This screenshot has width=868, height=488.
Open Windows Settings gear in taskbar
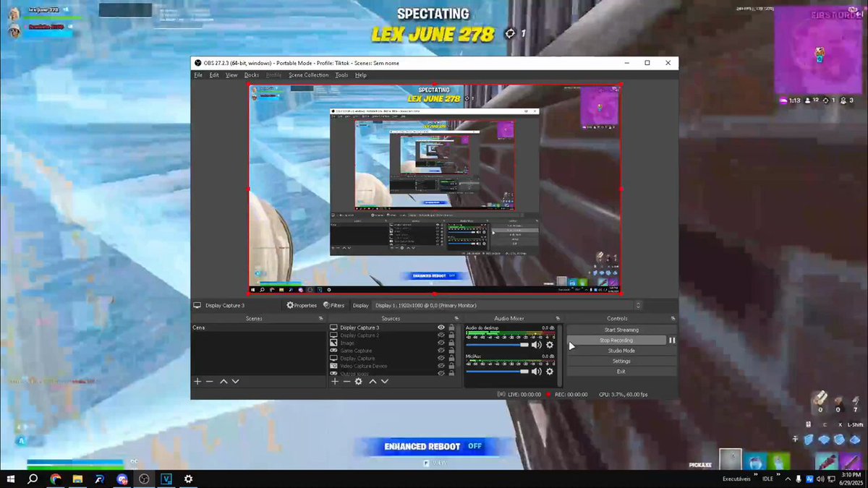pos(189,479)
